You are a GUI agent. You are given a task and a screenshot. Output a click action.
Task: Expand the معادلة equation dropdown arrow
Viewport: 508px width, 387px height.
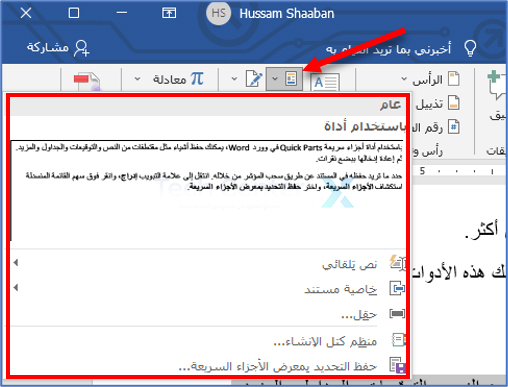tap(137, 79)
